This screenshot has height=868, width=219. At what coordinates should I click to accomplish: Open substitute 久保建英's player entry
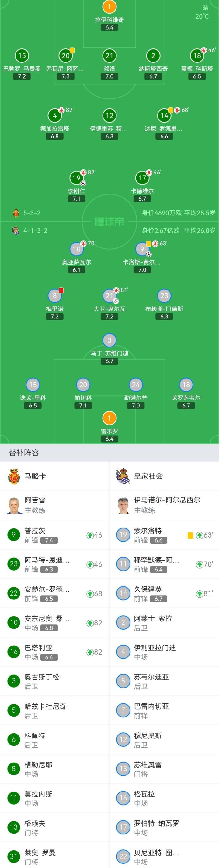click(148, 593)
